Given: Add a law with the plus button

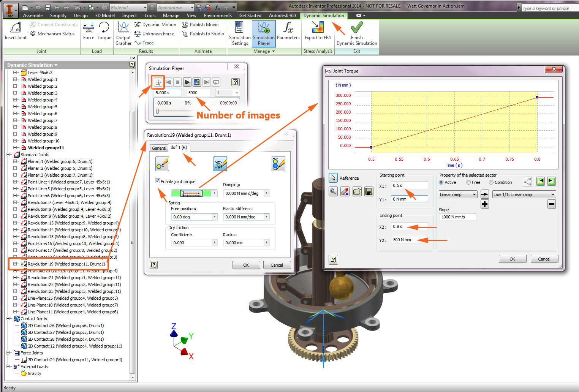Looking at the screenshot, I should 485,204.
